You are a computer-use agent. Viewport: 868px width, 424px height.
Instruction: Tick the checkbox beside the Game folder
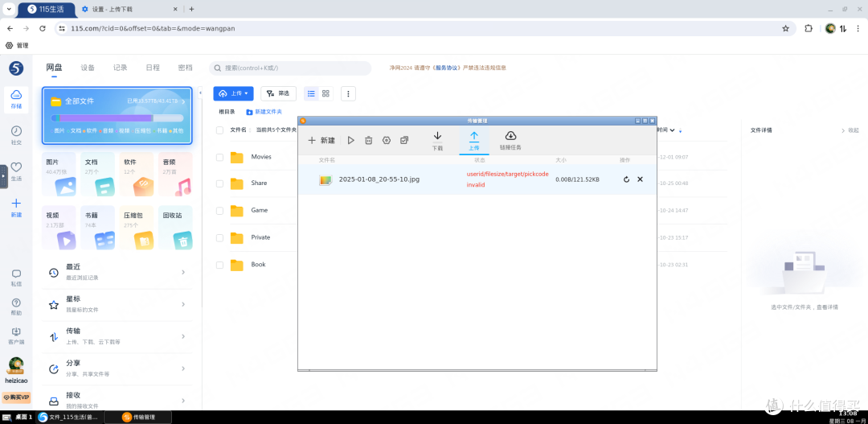click(220, 211)
